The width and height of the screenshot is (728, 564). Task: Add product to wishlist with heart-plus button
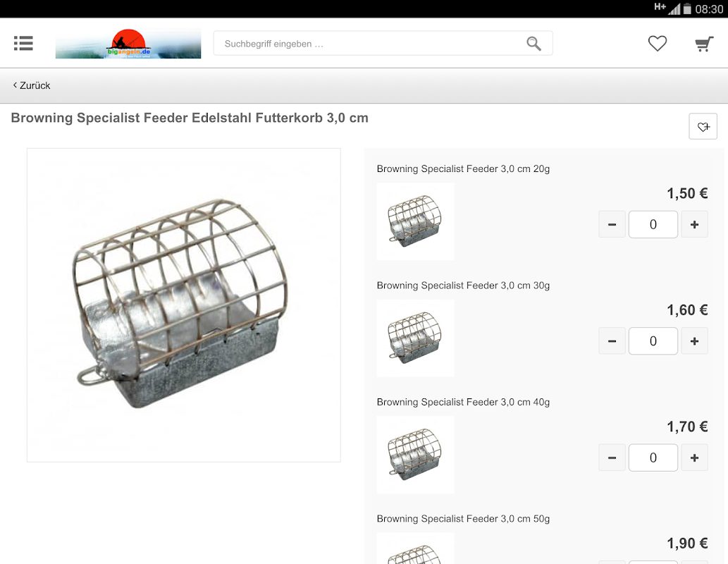point(703,126)
